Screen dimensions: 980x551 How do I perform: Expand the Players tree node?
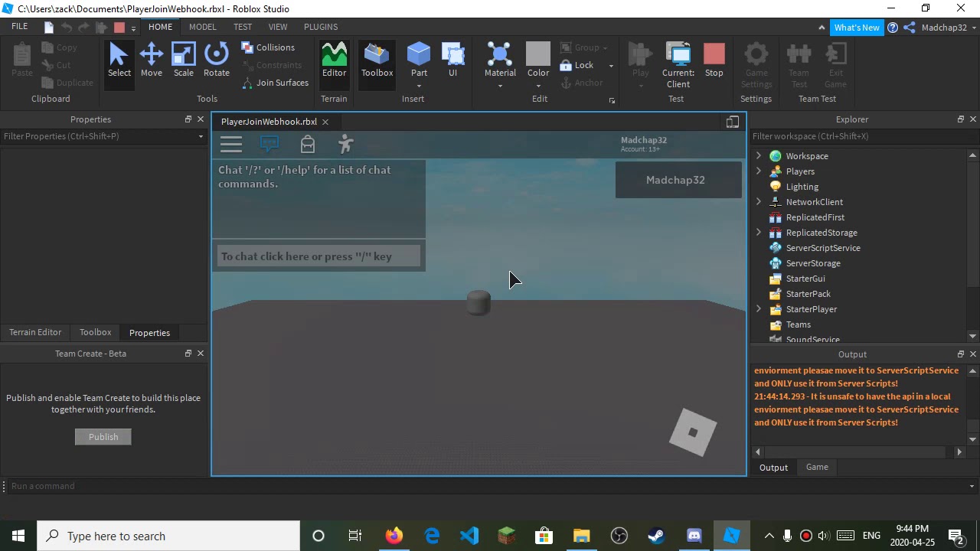pyautogui.click(x=759, y=171)
